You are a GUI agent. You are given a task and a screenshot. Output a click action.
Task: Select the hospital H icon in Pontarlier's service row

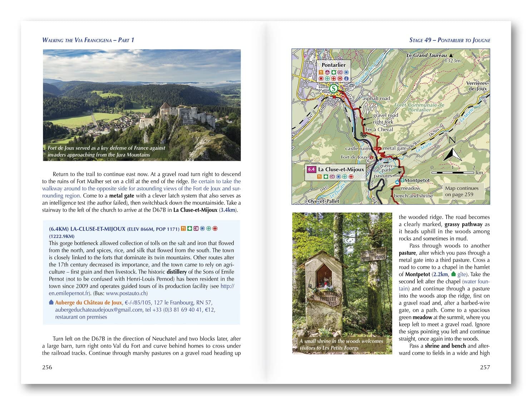[x=340, y=79]
